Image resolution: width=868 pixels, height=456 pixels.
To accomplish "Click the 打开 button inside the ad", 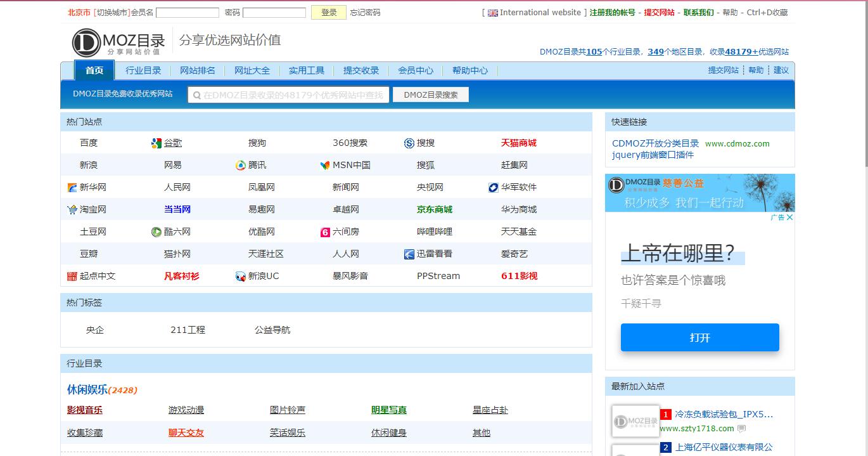I will (x=699, y=337).
